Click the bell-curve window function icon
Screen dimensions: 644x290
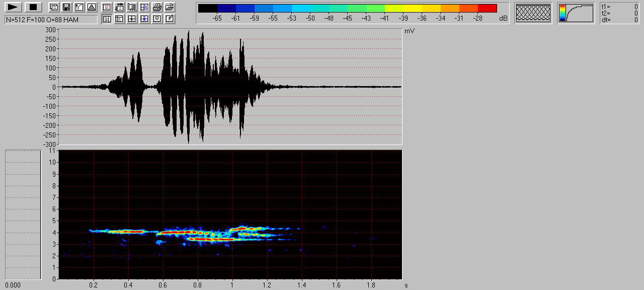tap(91, 7)
